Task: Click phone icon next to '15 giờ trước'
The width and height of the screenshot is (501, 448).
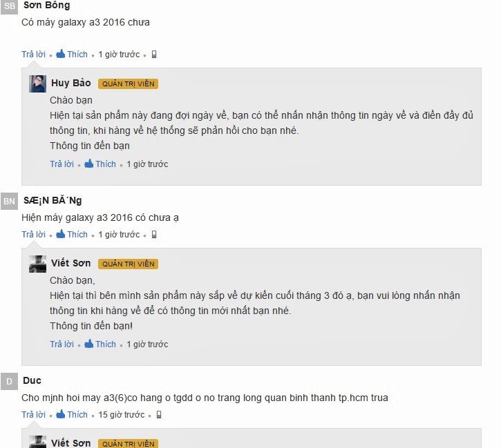Action: [159, 414]
